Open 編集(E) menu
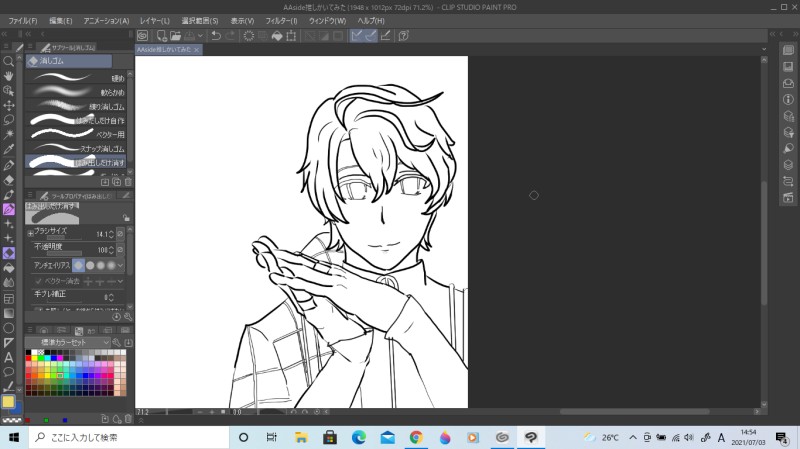 pyautogui.click(x=60, y=21)
